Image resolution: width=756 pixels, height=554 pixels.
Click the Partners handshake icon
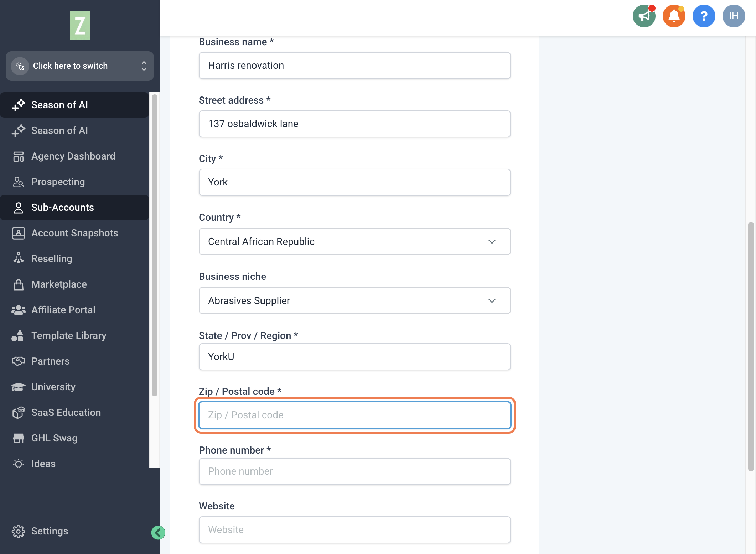pyautogui.click(x=18, y=361)
